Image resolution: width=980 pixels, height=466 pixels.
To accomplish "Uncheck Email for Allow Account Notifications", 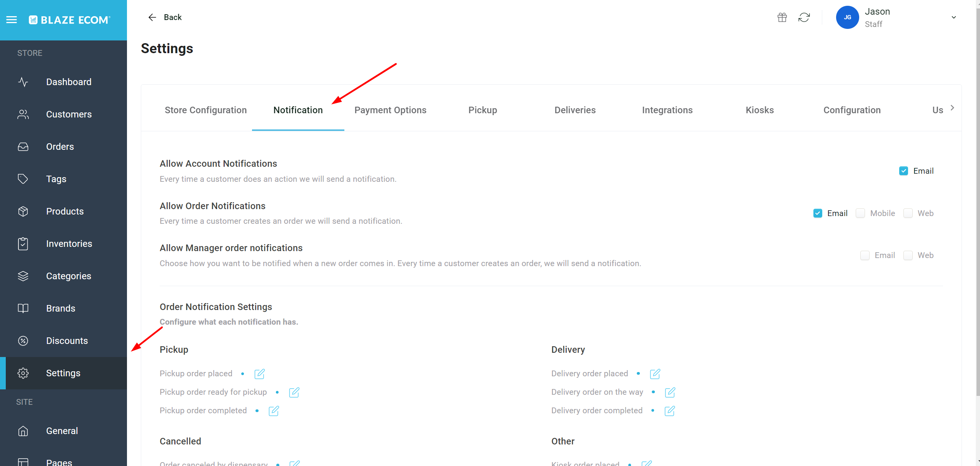I will coord(903,171).
